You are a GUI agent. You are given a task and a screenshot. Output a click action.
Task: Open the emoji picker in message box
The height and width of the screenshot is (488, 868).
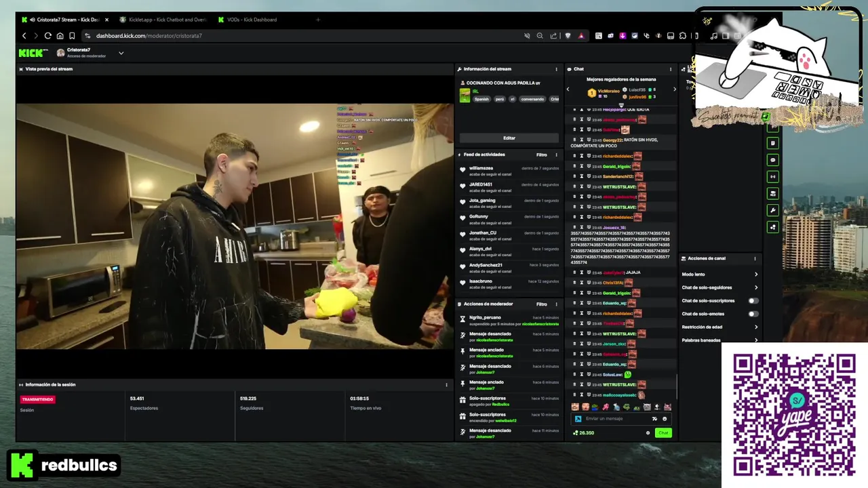(x=665, y=419)
